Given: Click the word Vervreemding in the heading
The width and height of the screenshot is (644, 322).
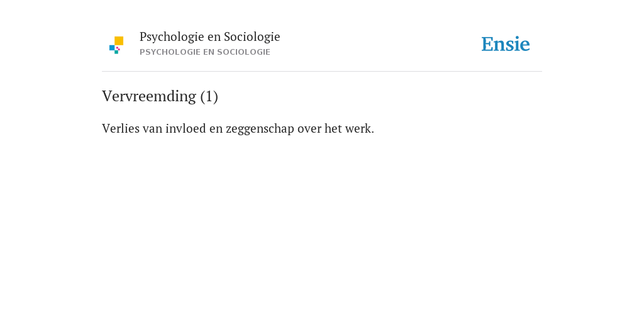Looking at the screenshot, I should coord(149,96).
